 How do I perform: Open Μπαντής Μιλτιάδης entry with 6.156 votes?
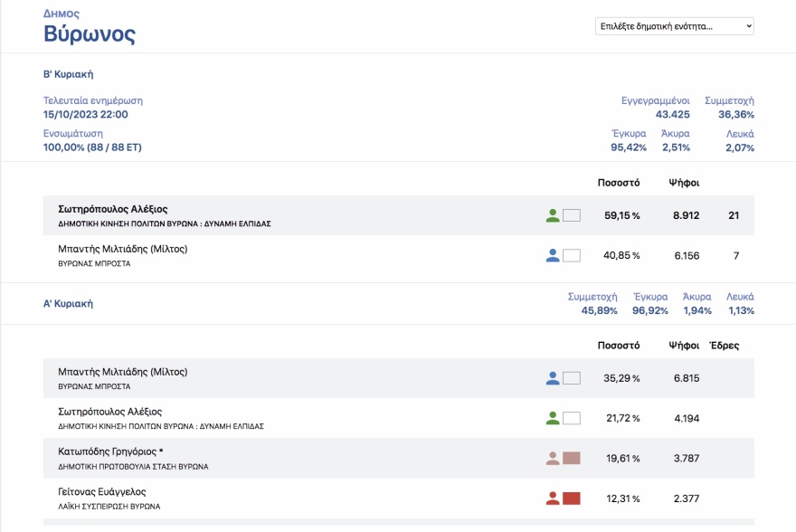coord(122,249)
